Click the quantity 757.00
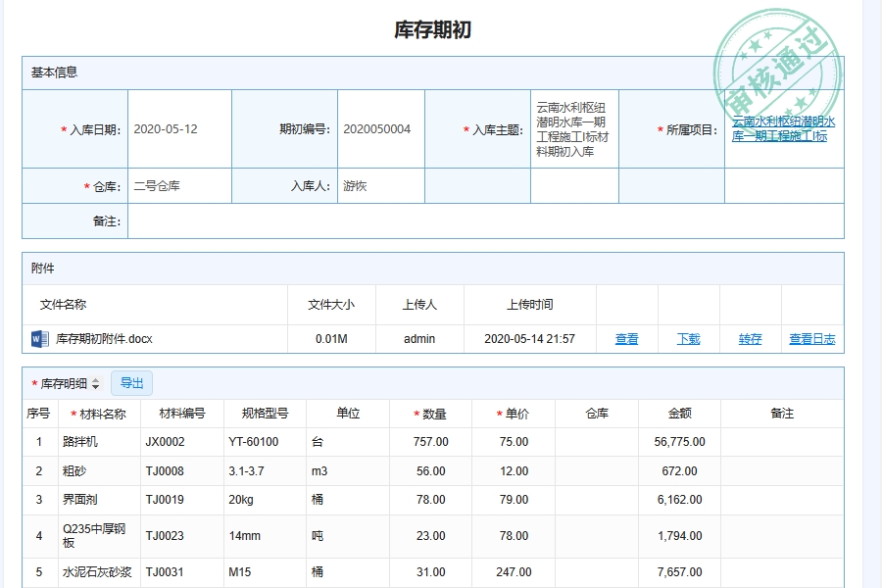The width and height of the screenshot is (882, 588). pyautogui.click(x=431, y=442)
